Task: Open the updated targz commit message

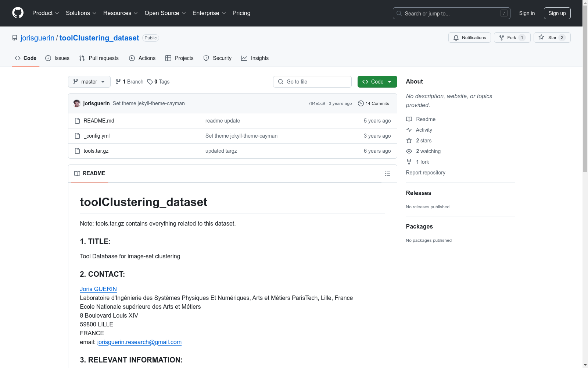Action: coord(221,151)
